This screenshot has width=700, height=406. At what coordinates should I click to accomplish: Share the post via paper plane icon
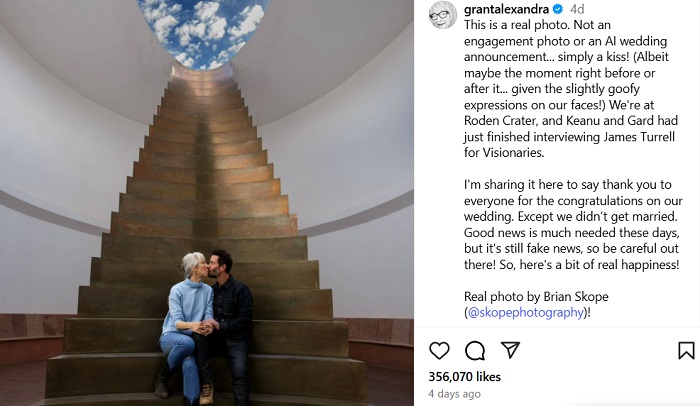click(x=510, y=350)
